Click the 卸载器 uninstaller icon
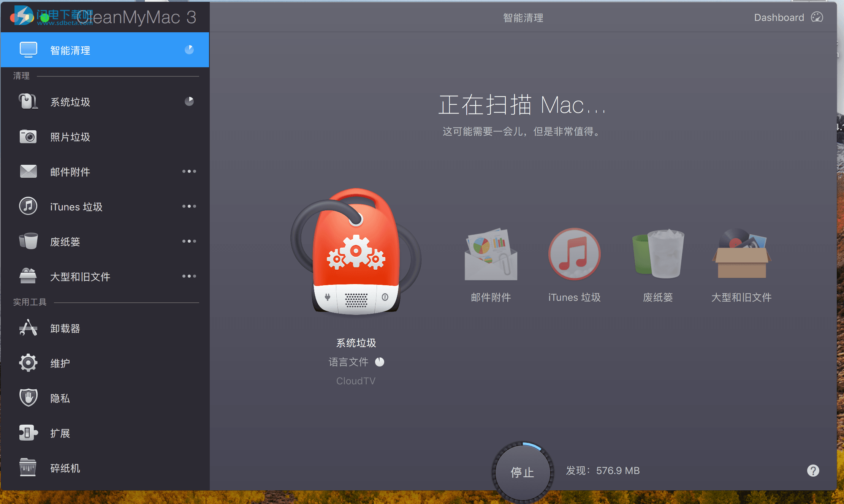 click(28, 328)
